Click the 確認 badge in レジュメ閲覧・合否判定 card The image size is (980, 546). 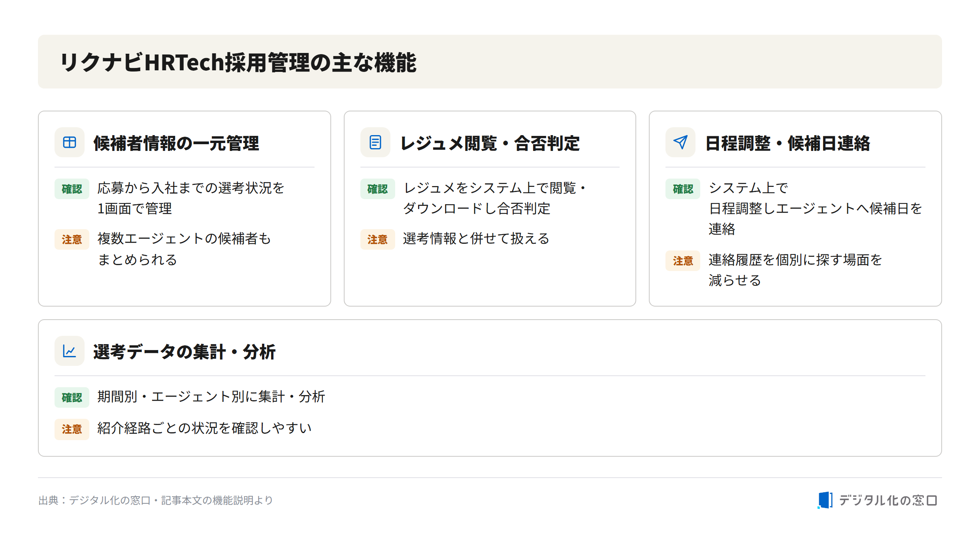click(377, 189)
